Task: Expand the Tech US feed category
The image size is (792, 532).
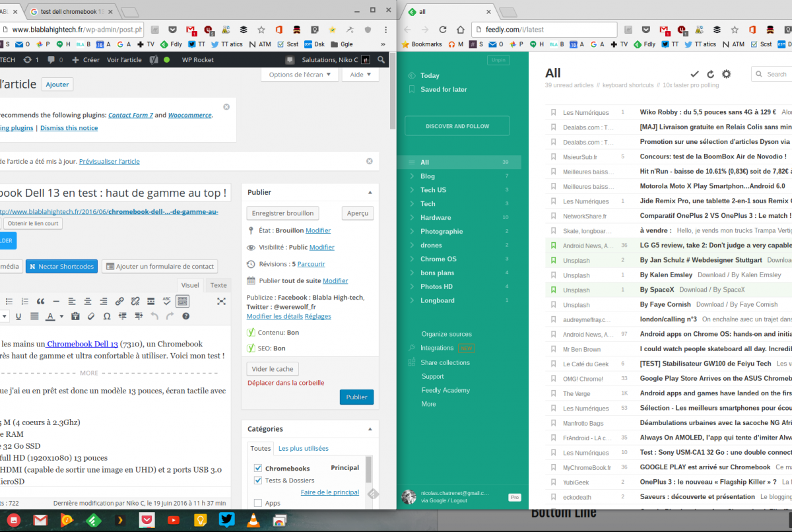Action: (412, 190)
